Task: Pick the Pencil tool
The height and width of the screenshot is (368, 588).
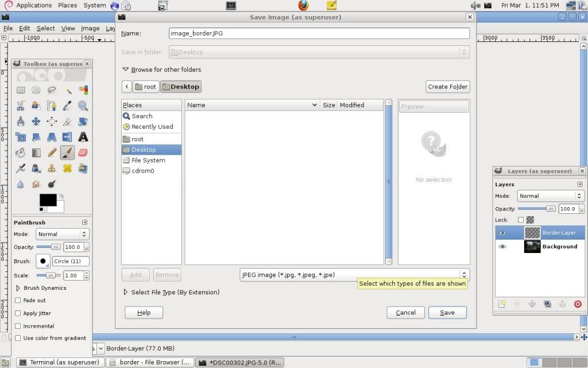Action: point(52,153)
